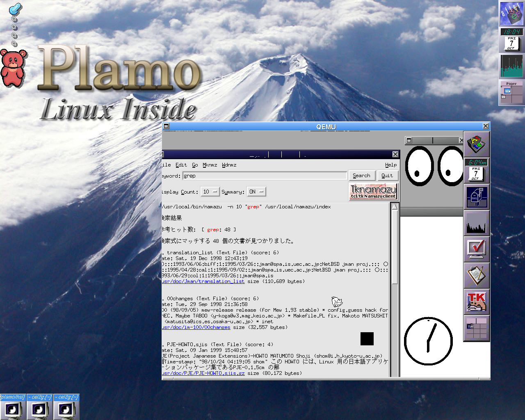This screenshot has height=420, width=525.
Task: Launch the TK icon in the QEMU wharf
Action: (x=477, y=301)
